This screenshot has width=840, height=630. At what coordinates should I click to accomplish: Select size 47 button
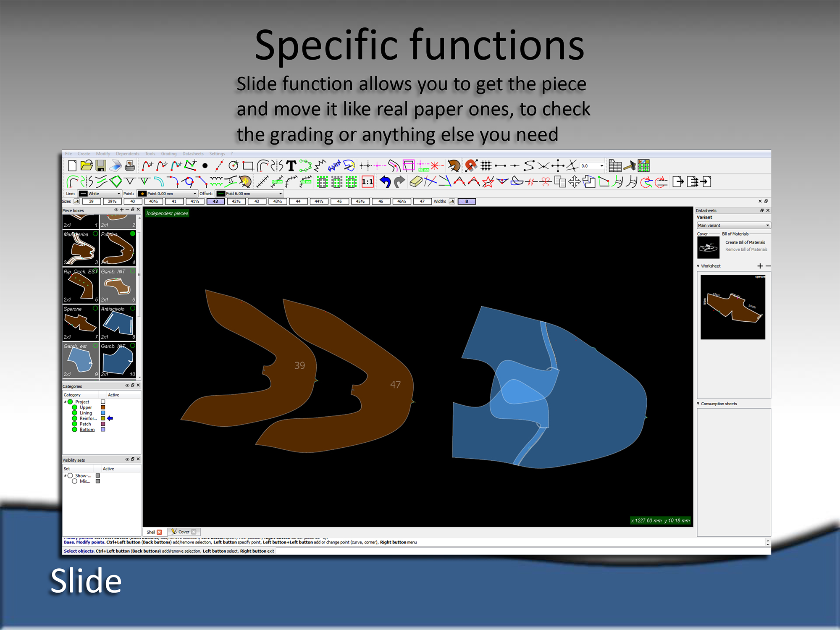422,202
